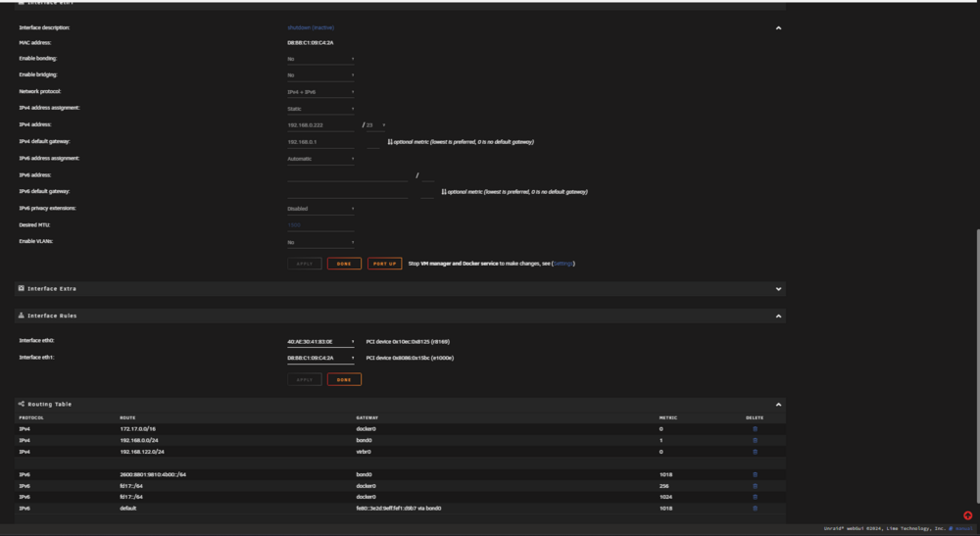Click the fe80 via bond0 gateway cell
The height and width of the screenshot is (536, 980).
[399, 509]
